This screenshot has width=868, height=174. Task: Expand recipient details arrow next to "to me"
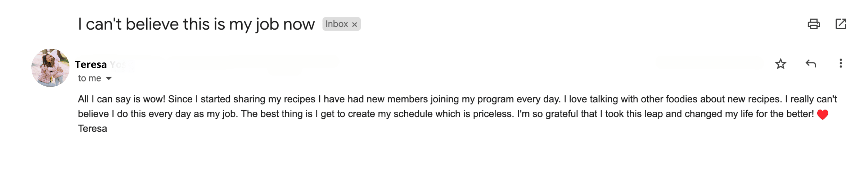[109, 79]
